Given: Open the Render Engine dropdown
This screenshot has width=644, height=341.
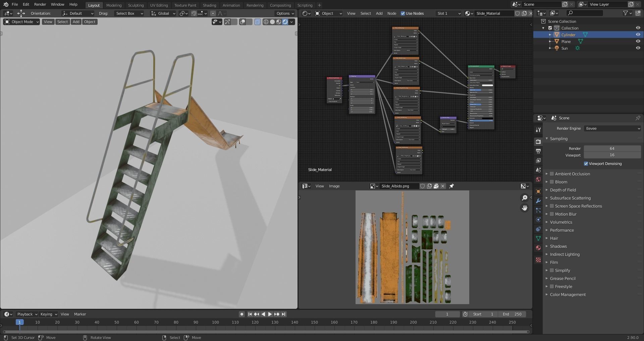Looking at the screenshot, I should coord(612,128).
